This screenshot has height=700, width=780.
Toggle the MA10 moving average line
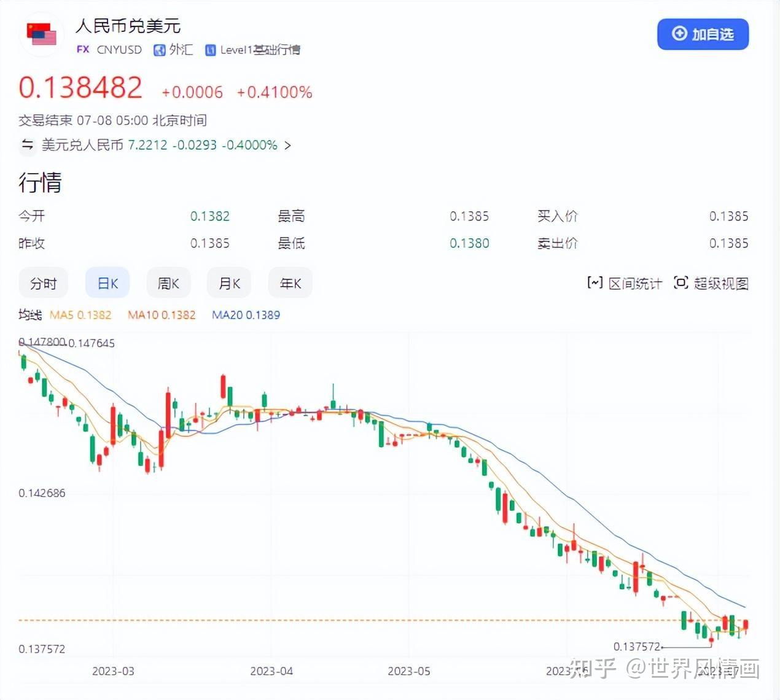tap(161, 315)
